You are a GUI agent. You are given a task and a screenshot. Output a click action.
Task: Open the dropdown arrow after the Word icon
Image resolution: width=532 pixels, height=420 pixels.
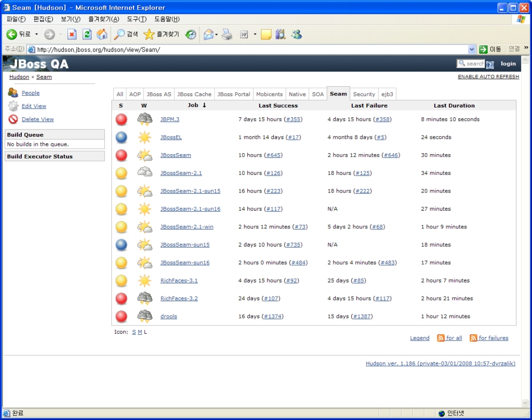coord(255,35)
